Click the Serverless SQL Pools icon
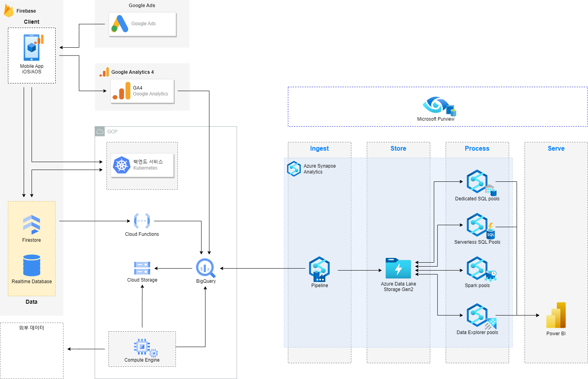This screenshot has width=588, height=379. pyautogui.click(x=480, y=226)
